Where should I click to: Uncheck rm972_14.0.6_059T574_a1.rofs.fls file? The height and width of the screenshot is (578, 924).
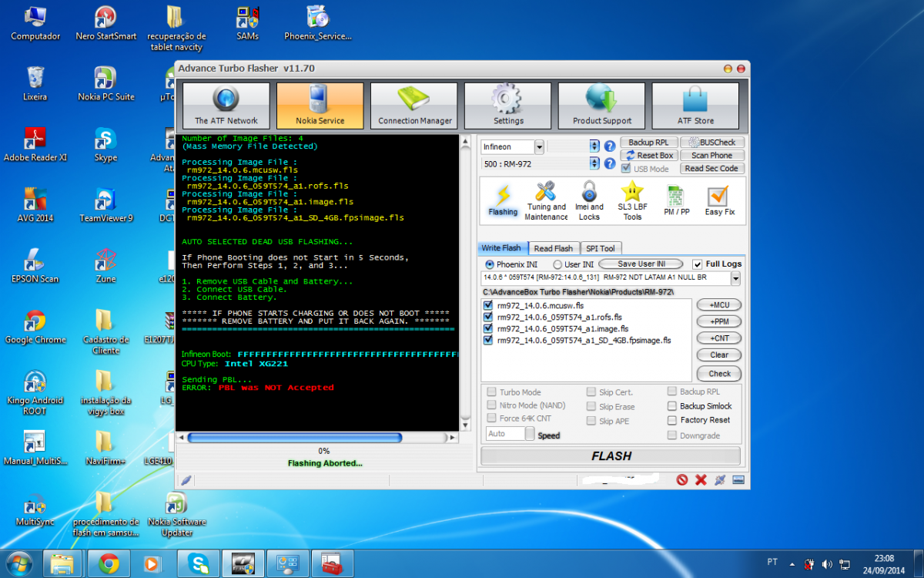click(x=488, y=317)
